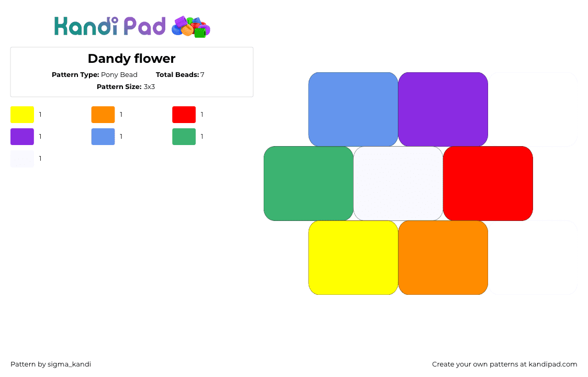The height and width of the screenshot is (377, 588).
Task: Select the blue legend swatch
Action: click(103, 137)
